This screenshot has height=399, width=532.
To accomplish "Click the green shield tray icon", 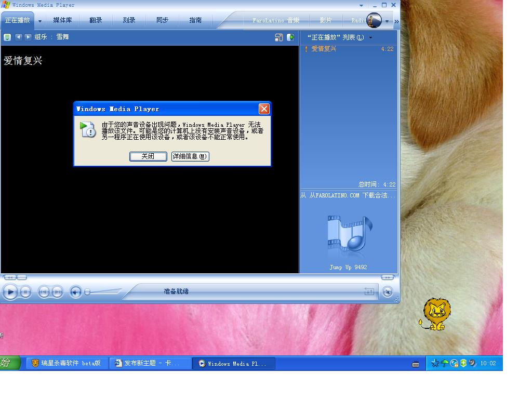I will click(463, 363).
